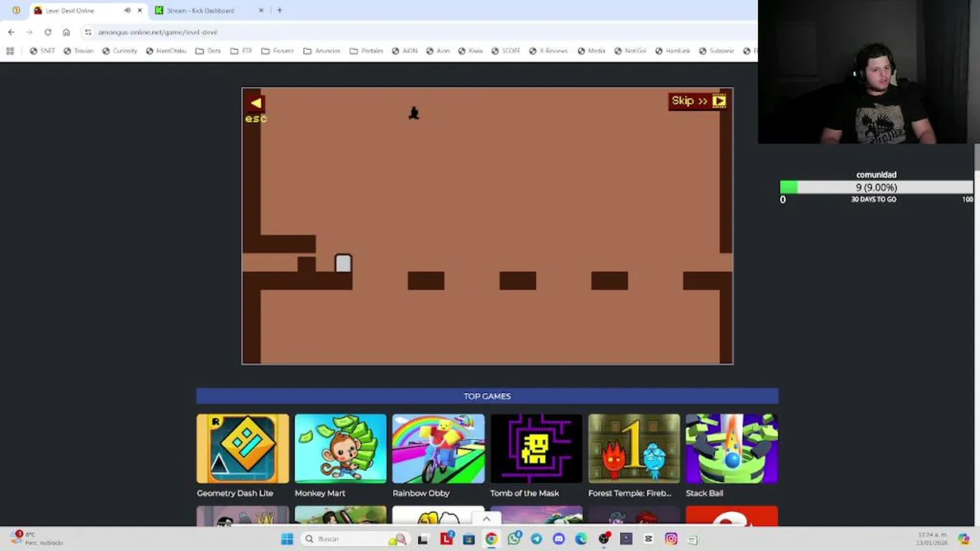Click the comunidad goal progress bar

click(x=876, y=187)
